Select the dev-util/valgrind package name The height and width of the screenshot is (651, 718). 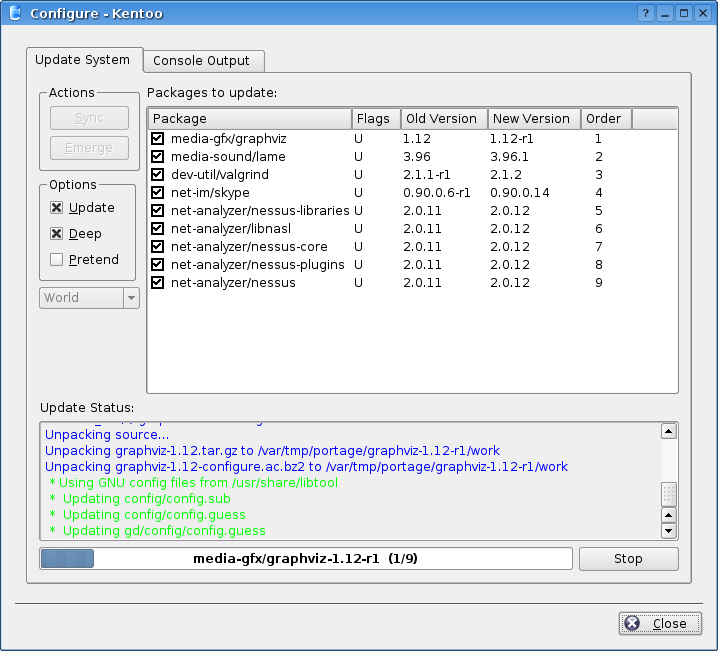[x=220, y=174]
